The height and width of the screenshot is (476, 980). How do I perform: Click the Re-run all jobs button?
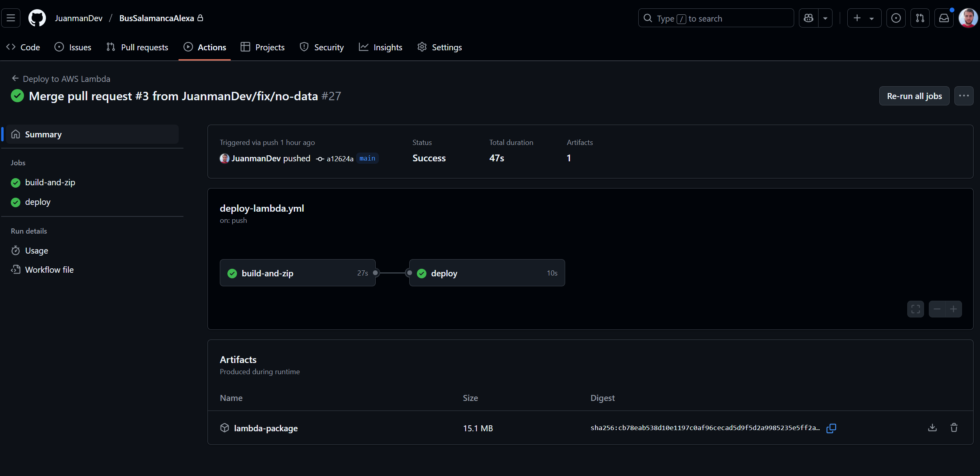[x=914, y=96]
